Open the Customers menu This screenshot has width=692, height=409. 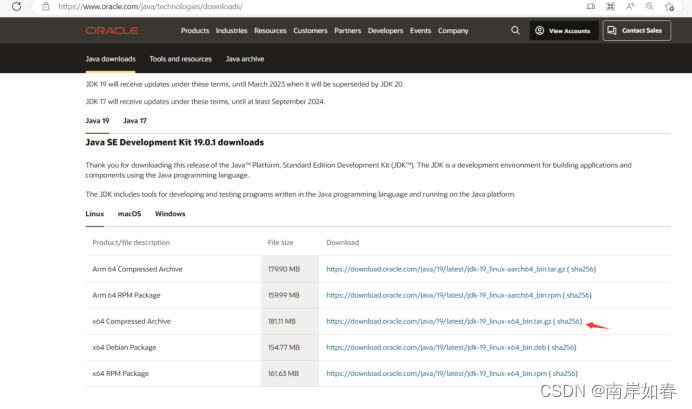point(310,30)
